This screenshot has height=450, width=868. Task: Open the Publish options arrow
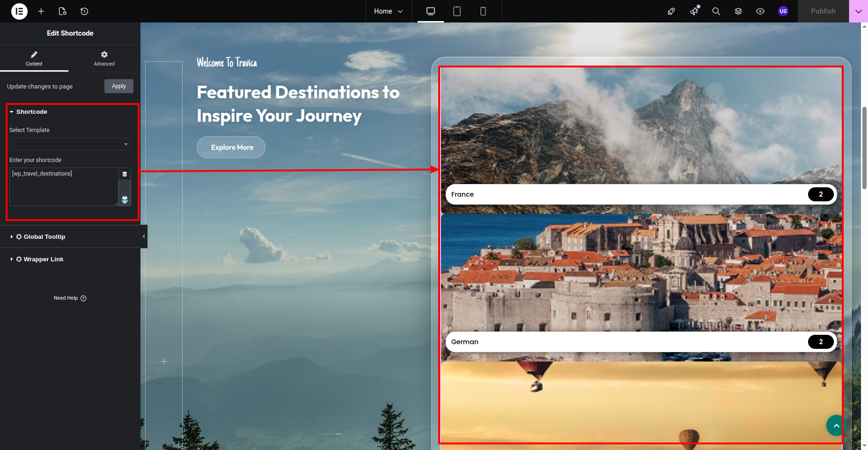tap(858, 11)
